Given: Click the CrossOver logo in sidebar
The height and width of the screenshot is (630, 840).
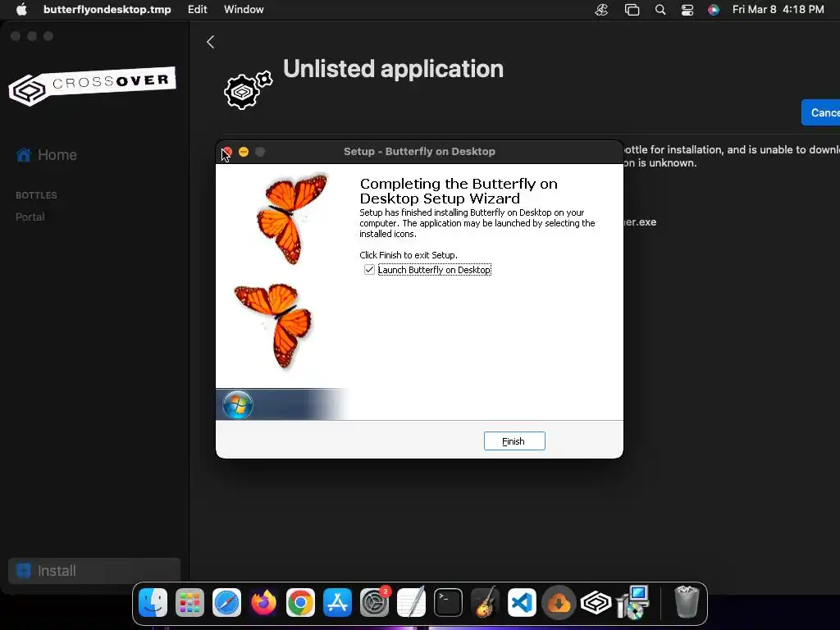Looking at the screenshot, I should (x=92, y=85).
